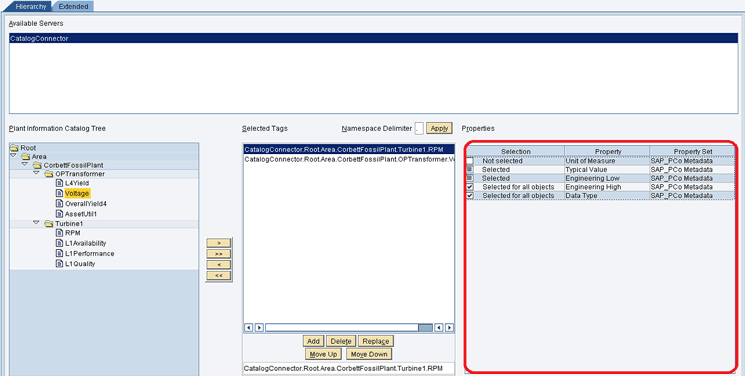745x376 pixels.
Task: Switch to the Extended tab
Action: tap(73, 7)
